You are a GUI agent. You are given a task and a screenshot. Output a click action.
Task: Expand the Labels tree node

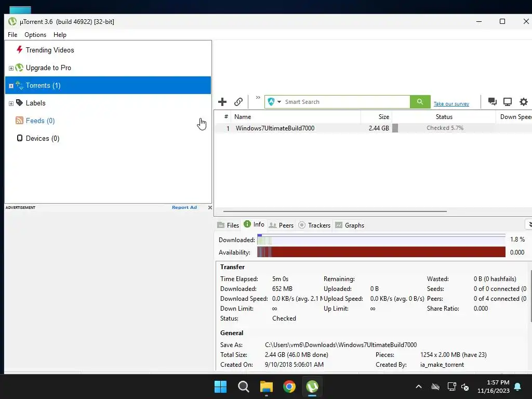(x=11, y=103)
